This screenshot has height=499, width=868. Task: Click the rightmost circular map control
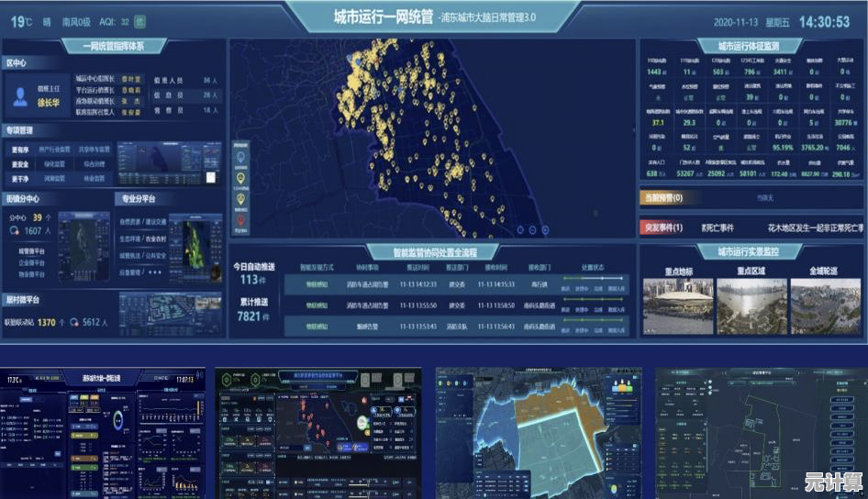[x=543, y=230]
